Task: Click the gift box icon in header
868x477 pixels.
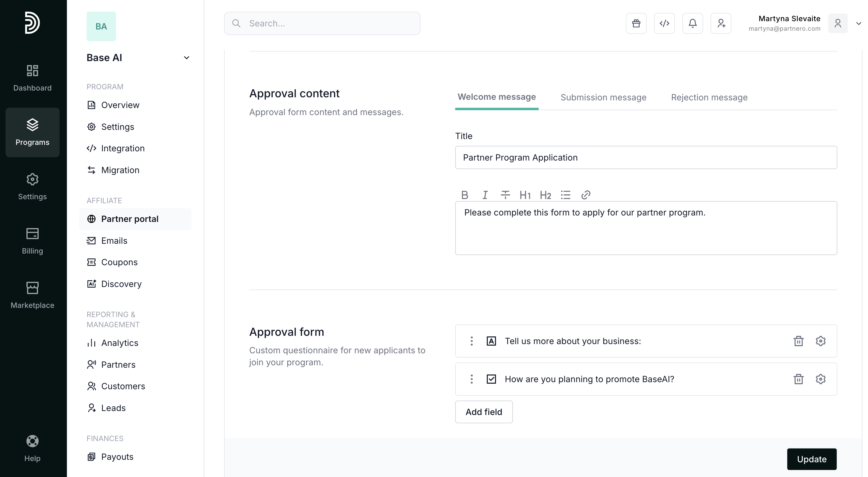Action: [636, 23]
